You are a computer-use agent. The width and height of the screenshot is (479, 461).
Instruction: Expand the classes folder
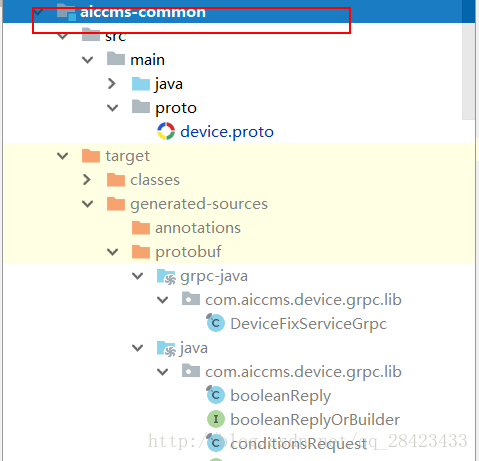[x=87, y=180]
